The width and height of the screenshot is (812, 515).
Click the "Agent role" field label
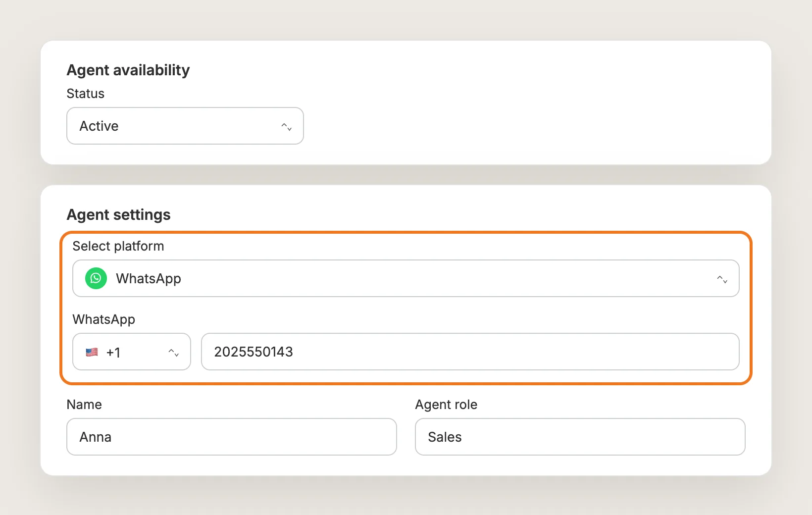pos(446,405)
